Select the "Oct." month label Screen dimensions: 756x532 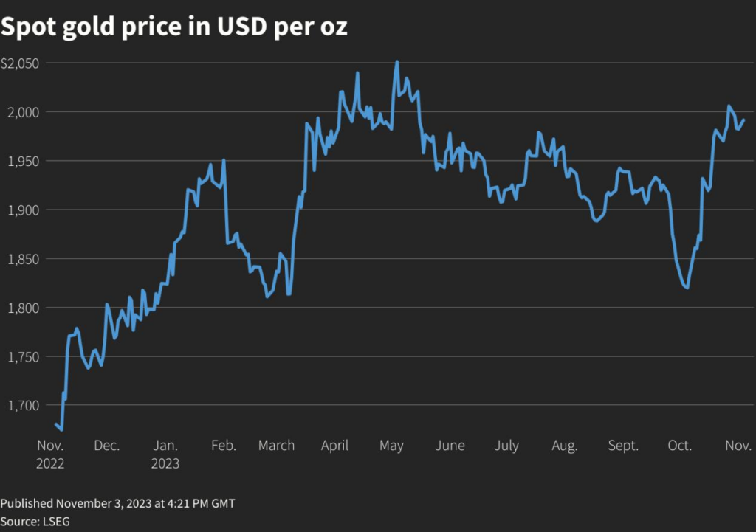coord(679,446)
